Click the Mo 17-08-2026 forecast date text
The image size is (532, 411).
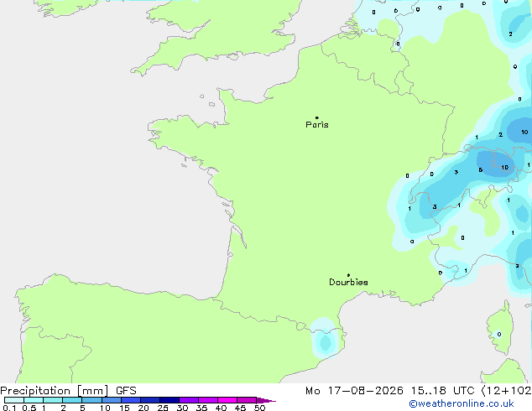(x=354, y=391)
